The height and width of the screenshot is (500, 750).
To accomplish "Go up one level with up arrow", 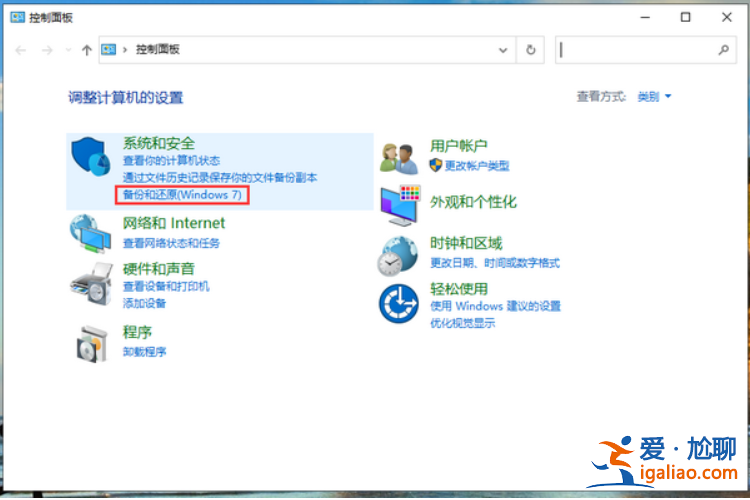I will click(x=87, y=50).
